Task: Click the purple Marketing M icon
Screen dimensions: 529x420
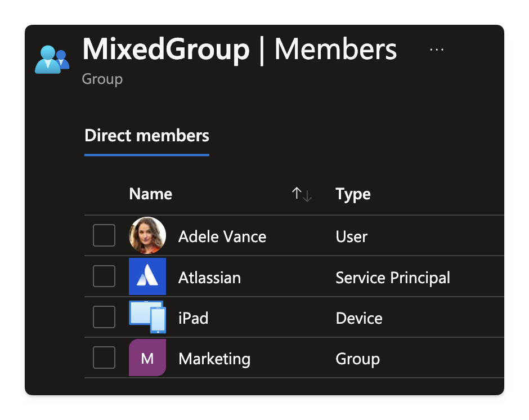Action: (x=147, y=358)
